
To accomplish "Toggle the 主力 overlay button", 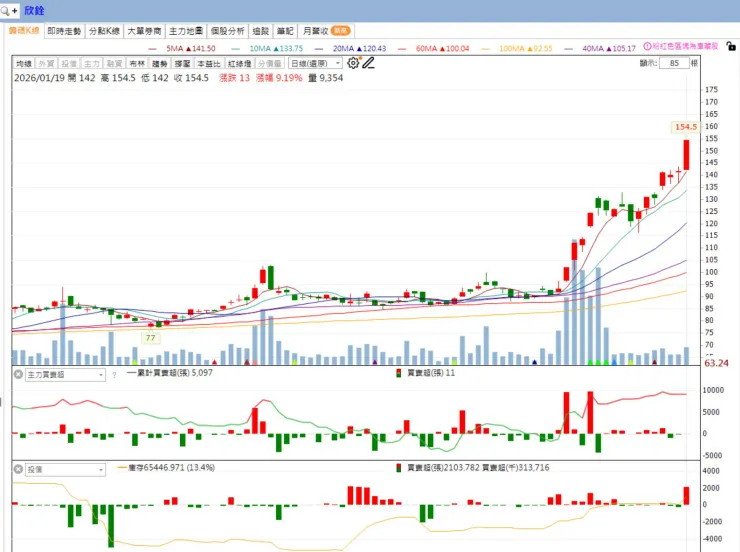I will coord(92,63).
